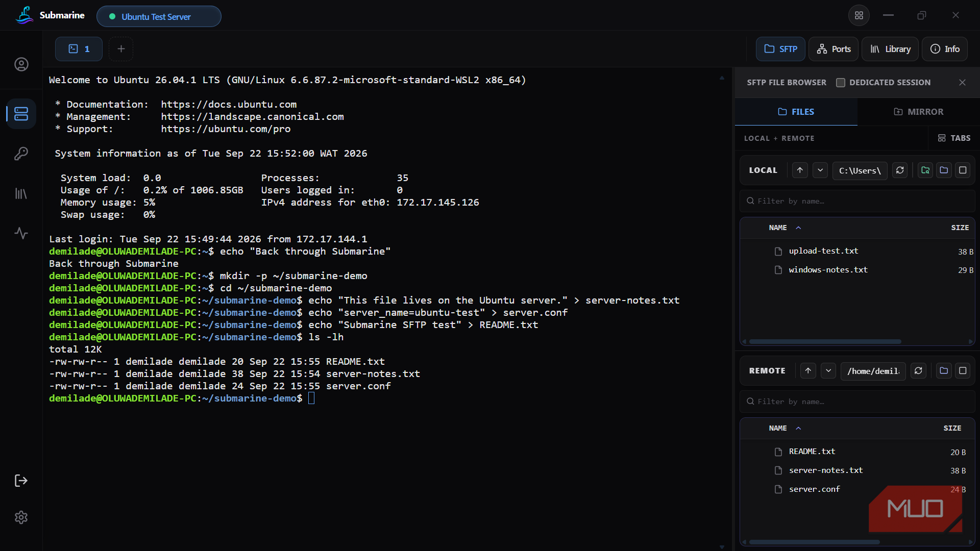
Task: Click the file icon next to README.txt
Action: pyautogui.click(x=778, y=452)
